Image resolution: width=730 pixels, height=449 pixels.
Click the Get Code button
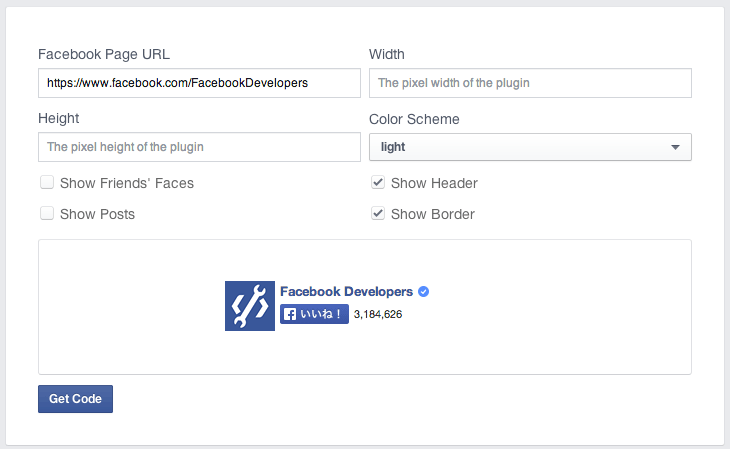tap(75, 399)
